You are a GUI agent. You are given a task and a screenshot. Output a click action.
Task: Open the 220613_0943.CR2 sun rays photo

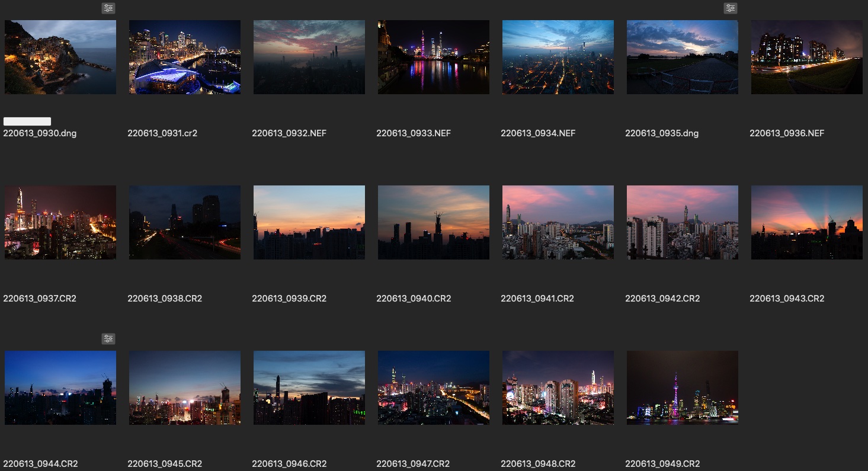(807, 222)
